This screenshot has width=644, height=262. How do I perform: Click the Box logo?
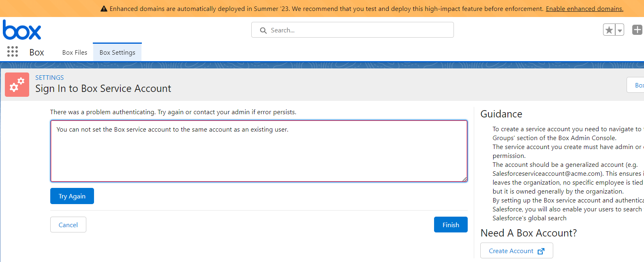tap(22, 30)
